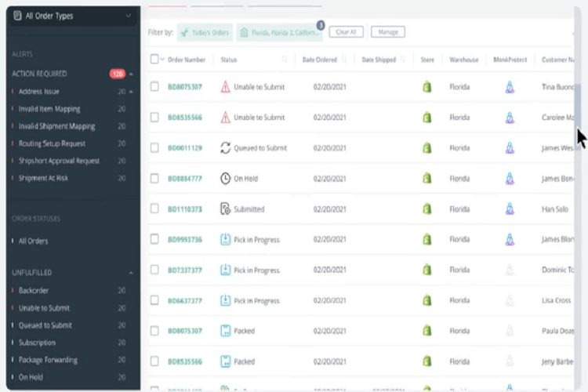
Task: Click MonkProtect icon for order BD0011129
Action: coord(510,148)
